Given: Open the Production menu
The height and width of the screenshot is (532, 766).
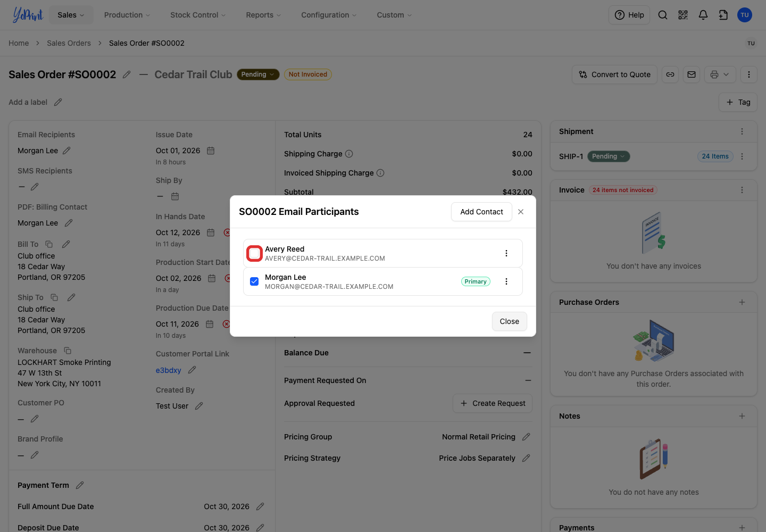Looking at the screenshot, I should pyautogui.click(x=127, y=15).
